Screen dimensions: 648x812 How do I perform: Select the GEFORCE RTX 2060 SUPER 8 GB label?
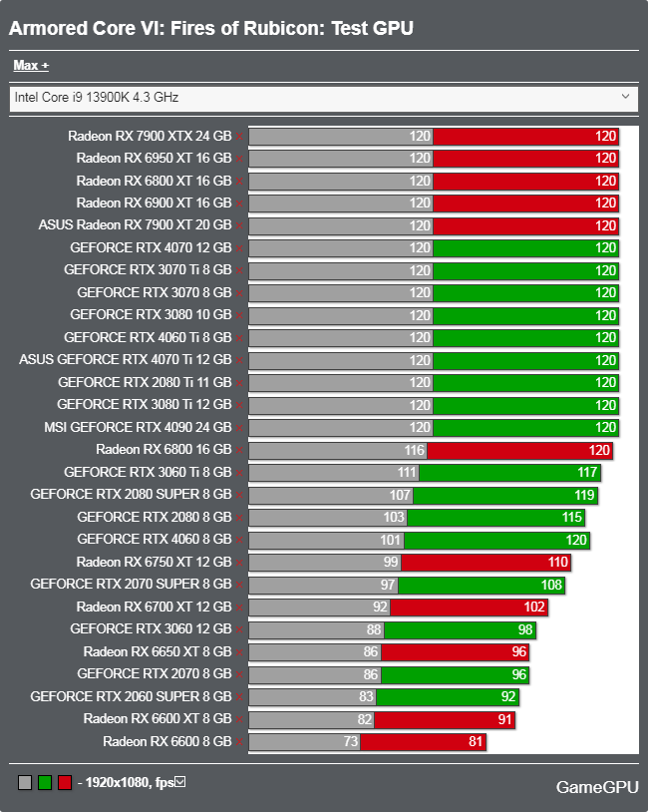pos(131,696)
